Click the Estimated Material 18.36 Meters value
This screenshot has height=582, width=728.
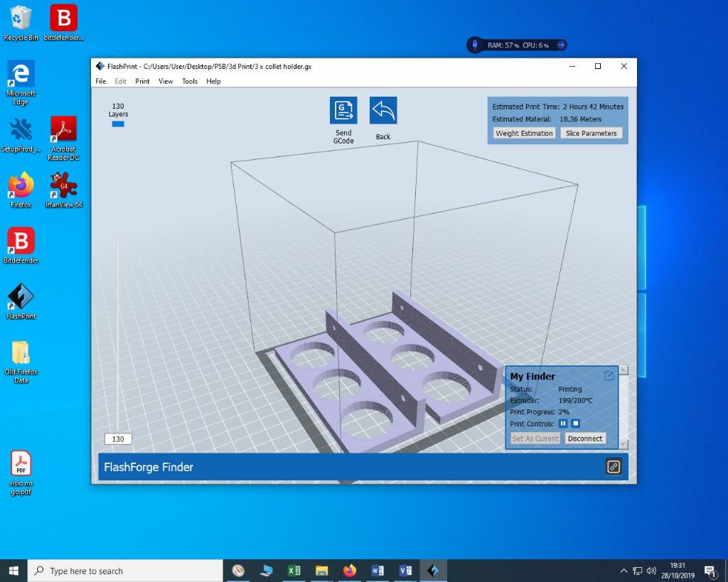(x=580, y=119)
